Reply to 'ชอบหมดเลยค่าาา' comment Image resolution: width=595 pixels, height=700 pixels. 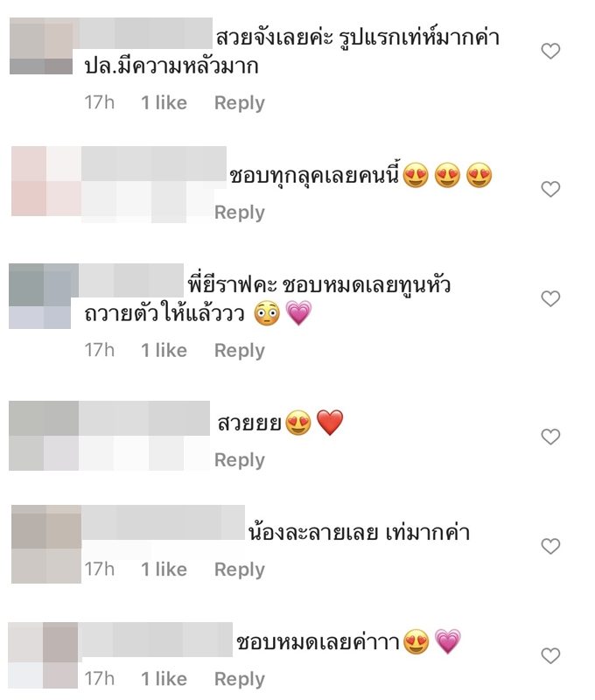(240, 679)
